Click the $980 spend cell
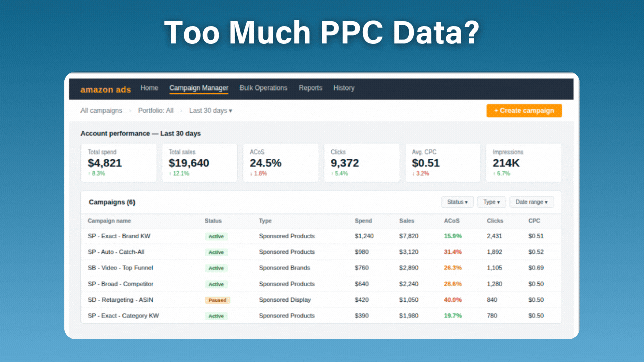 (362, 252)
